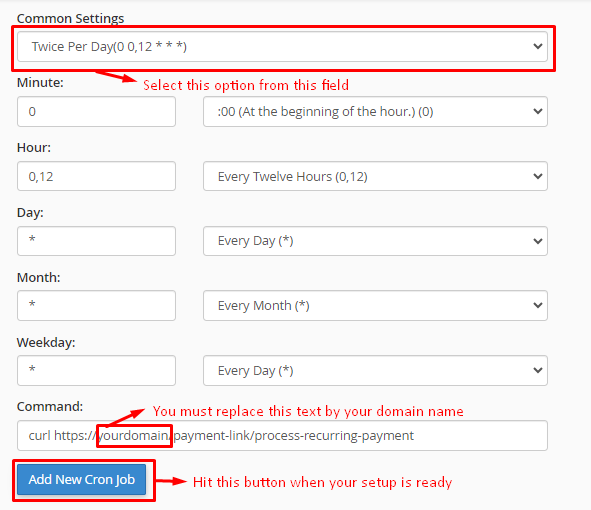Open the Common Settings Twice Per Day dropdown
This screenshot has width=591, height=510.
pyautogui.click(x=282, y=47)
